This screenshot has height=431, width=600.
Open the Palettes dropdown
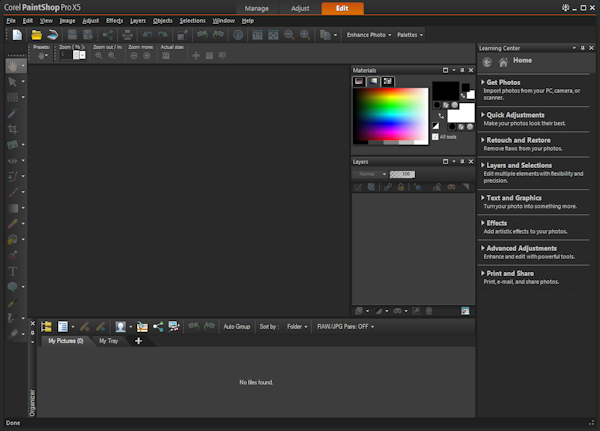point(409,35)
